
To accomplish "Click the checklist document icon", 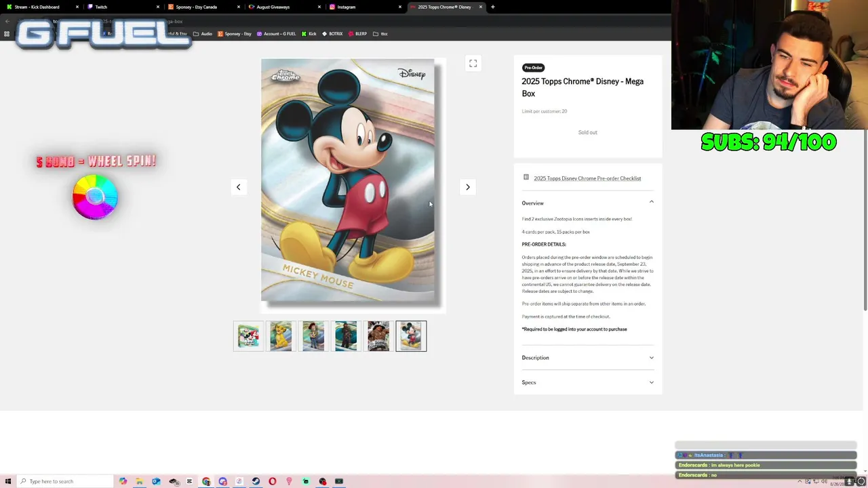I will (x=526, y=178).
